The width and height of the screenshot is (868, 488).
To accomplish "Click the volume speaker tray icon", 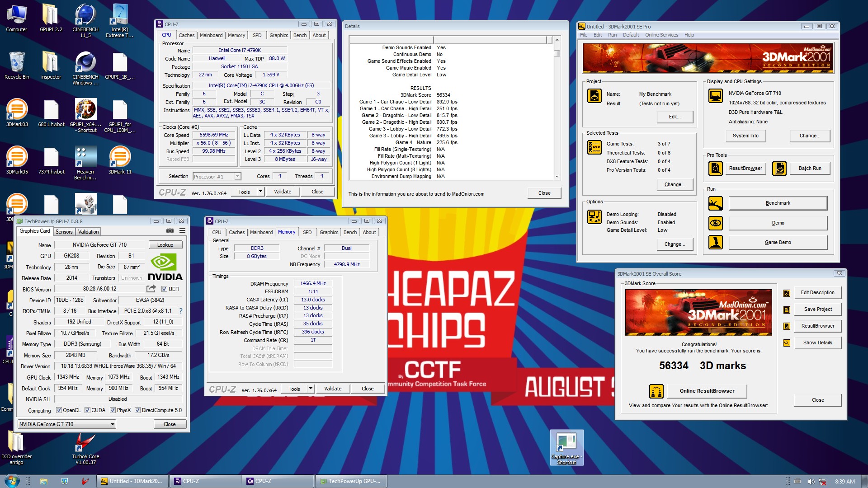I will (811, 482).
